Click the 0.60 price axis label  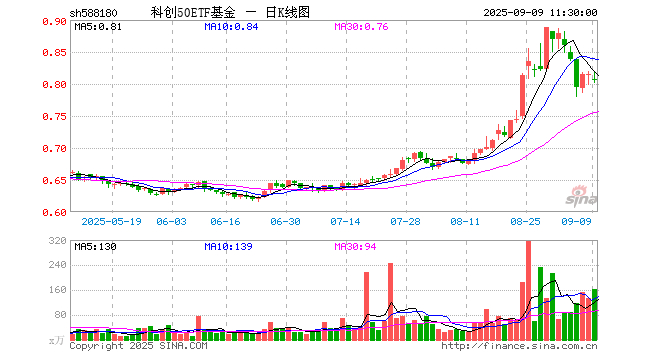pos(54,213)
